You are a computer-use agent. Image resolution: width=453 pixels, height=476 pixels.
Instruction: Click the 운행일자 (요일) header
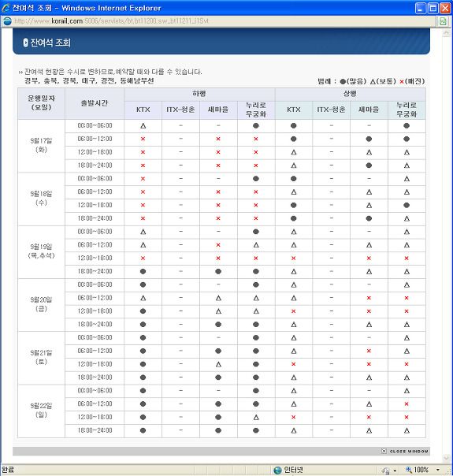[x=41, y=103]
